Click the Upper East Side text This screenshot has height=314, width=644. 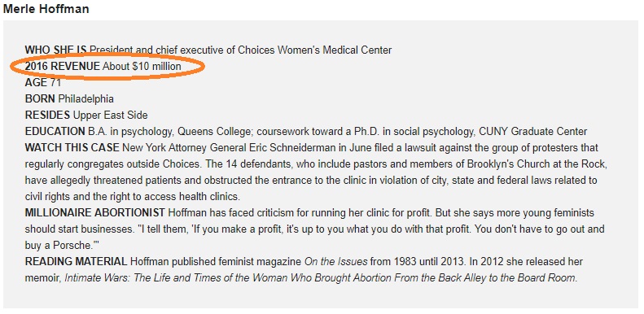tap(110, 116)
